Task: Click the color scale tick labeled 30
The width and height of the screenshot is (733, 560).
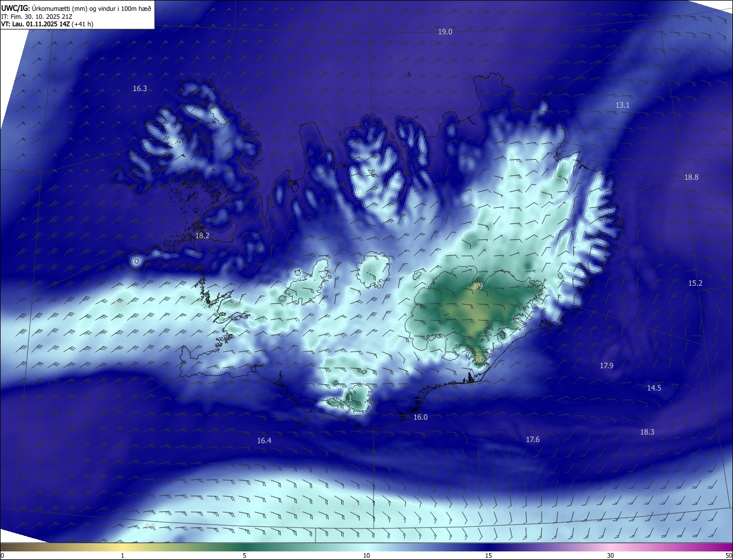Action: coord(610,555)
